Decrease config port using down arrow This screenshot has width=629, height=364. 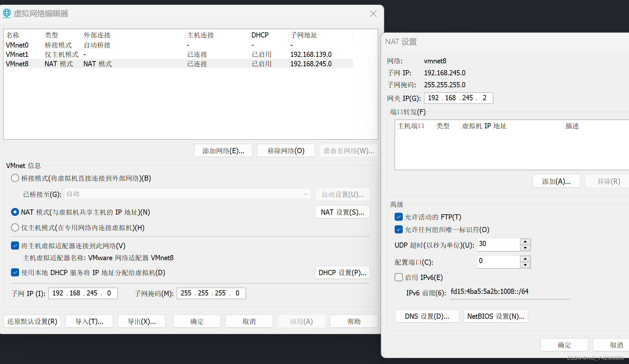tap(525, 265)
